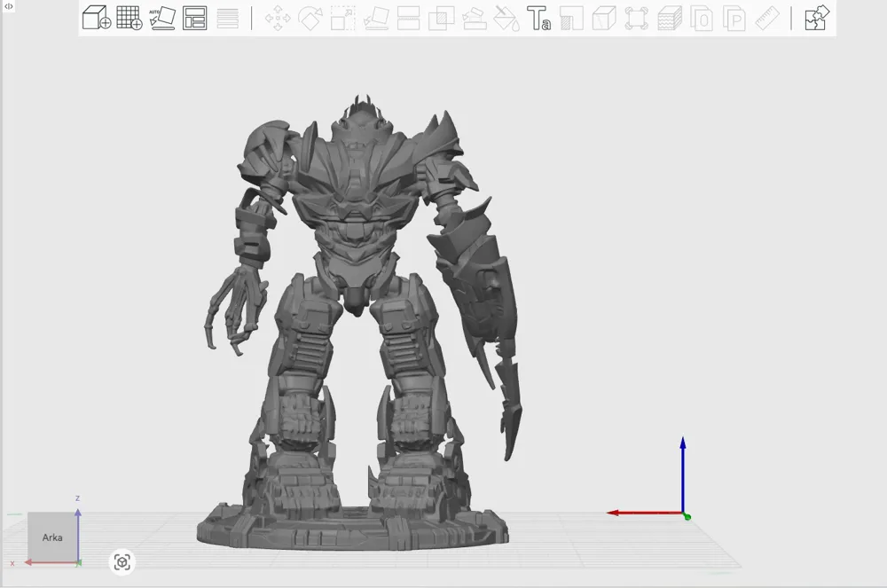Click the hatched corner icon after Text
887x588 pixels.
coord(571,18)
